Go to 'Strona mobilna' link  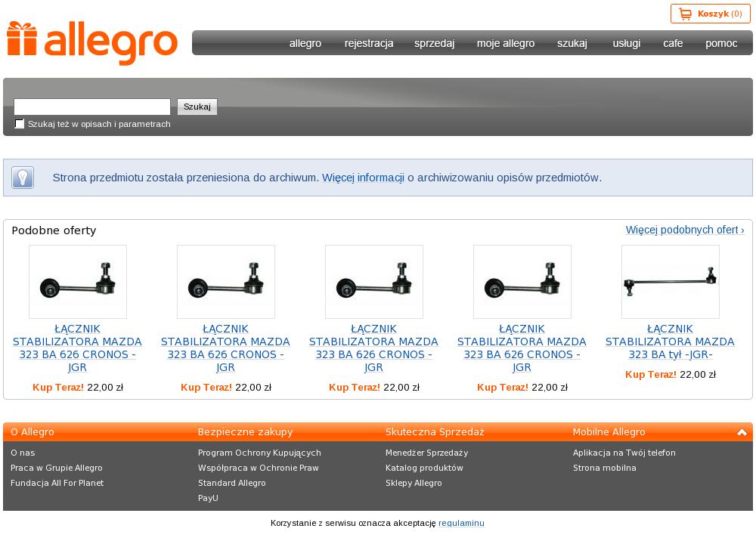point(605,468)
